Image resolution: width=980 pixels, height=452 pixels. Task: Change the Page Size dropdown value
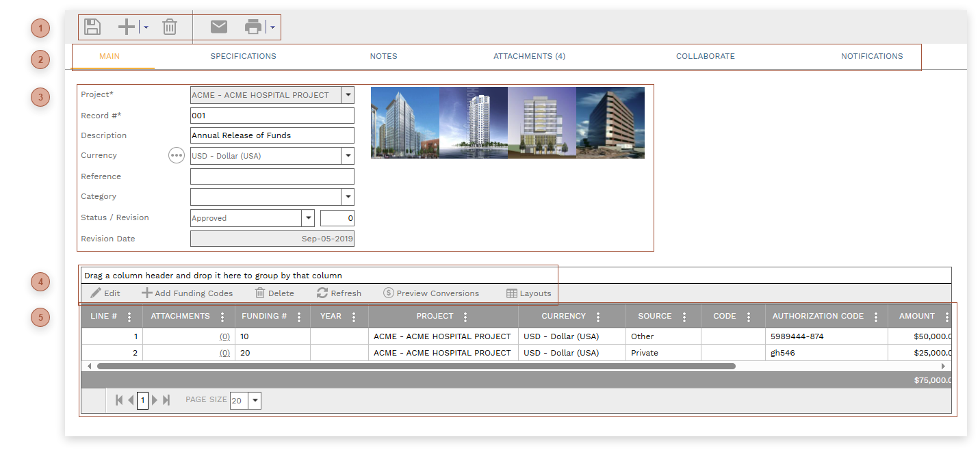point(254,401)
